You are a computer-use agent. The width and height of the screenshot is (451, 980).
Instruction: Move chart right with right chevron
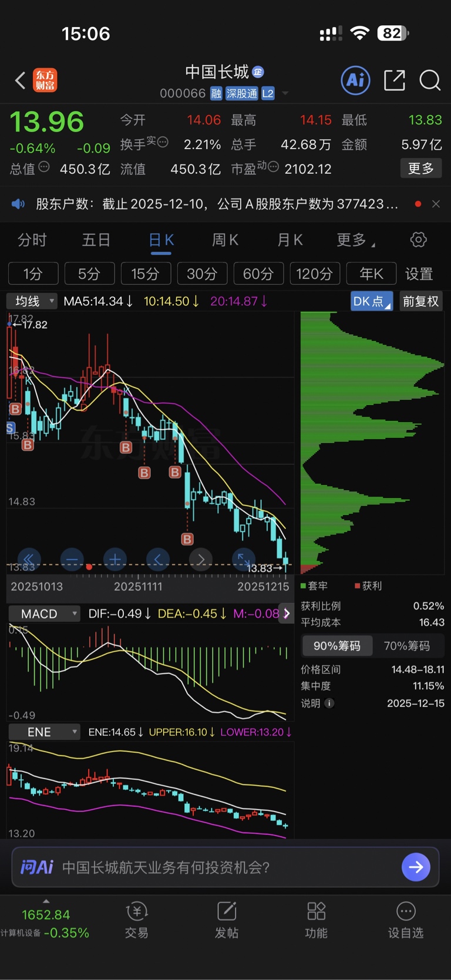click(x=201, y=560)
